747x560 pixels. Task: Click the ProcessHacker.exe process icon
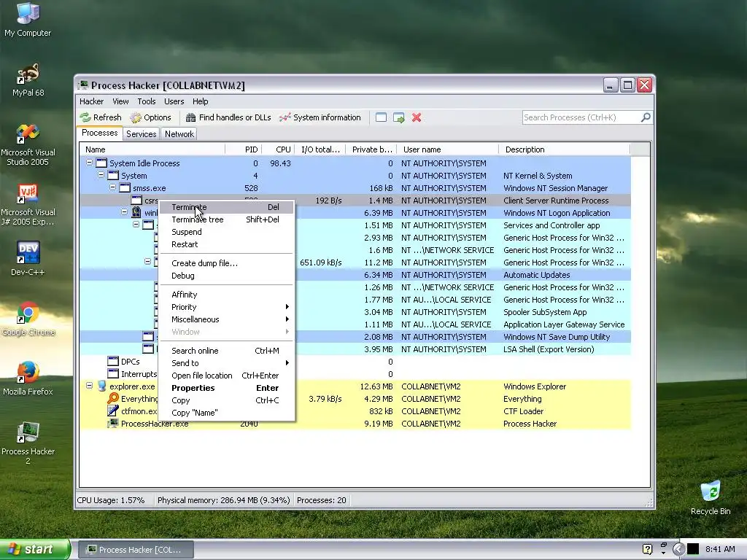113,424
